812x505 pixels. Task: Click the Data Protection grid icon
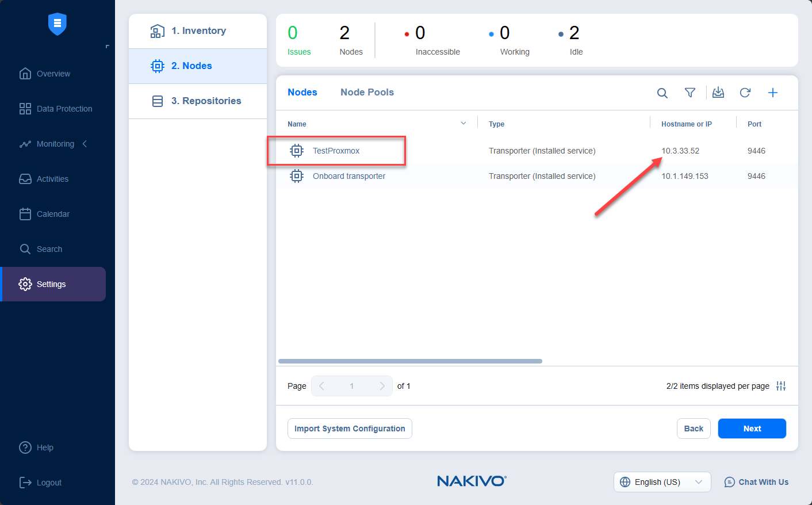(25, 109)
